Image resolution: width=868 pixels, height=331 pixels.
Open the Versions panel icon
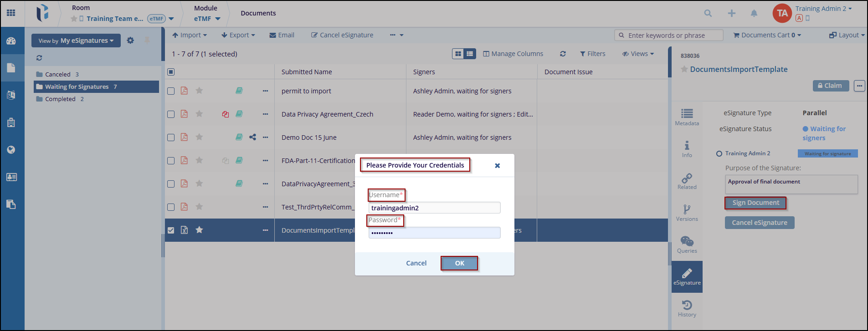pos(687,213)
